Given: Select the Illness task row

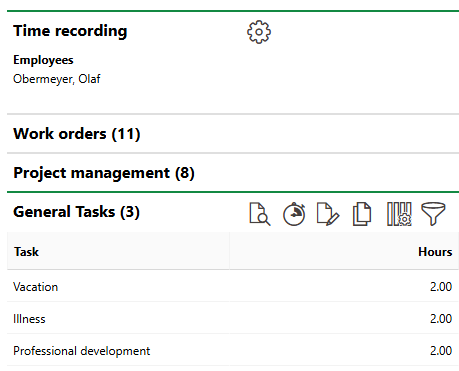Looking at the screenshot, I should 233,319.
